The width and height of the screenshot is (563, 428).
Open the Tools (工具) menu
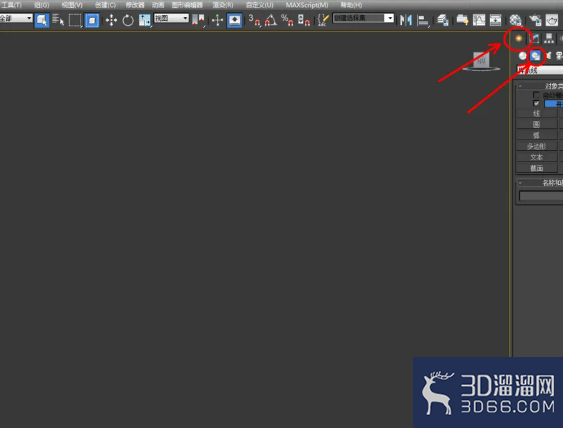pyautogui.click(x=11, y=5)
